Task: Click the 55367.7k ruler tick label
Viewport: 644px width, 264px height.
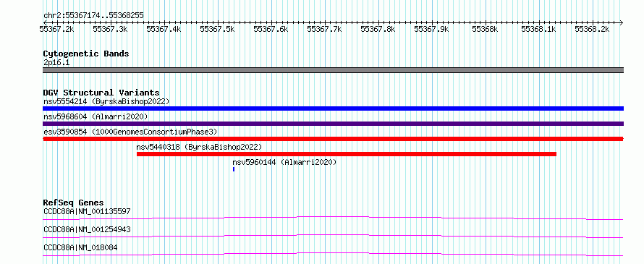Action: pos(324,29)
